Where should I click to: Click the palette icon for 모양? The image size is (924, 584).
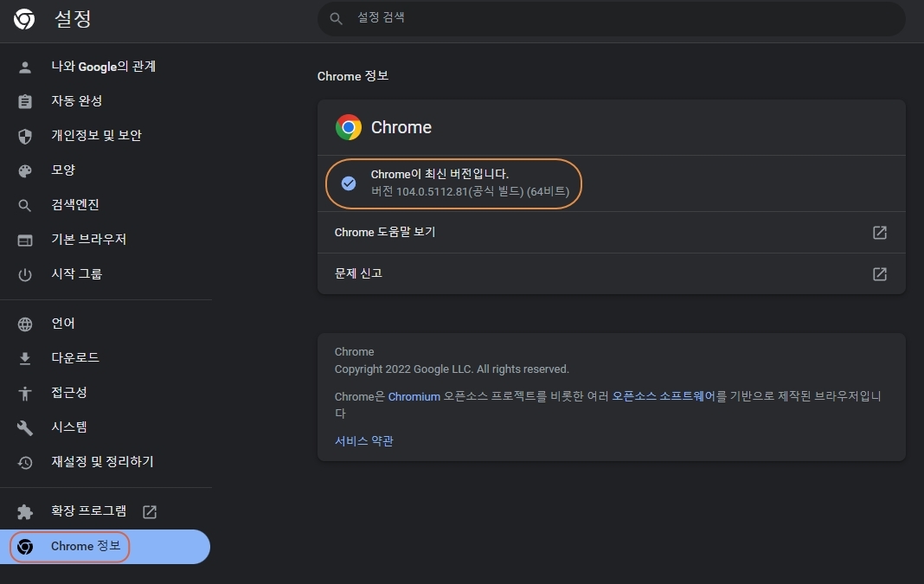point(25,171)
